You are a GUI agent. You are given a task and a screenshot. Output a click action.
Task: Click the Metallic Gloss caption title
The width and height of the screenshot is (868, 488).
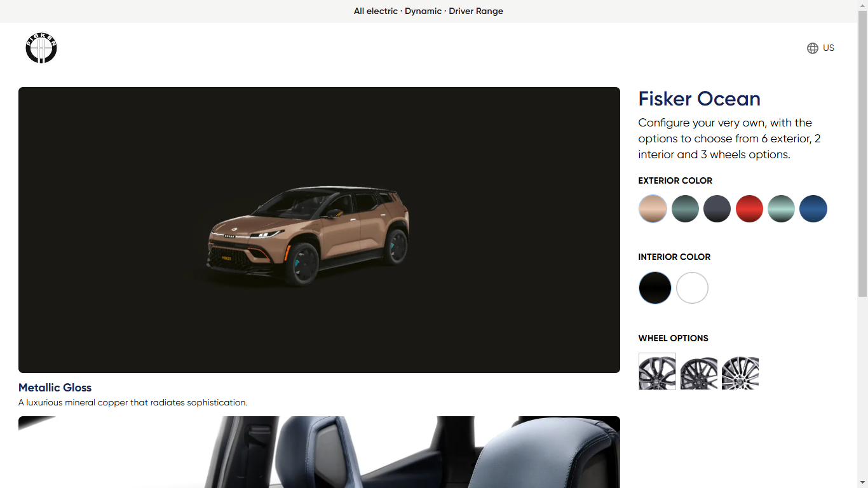click(55, 388)
